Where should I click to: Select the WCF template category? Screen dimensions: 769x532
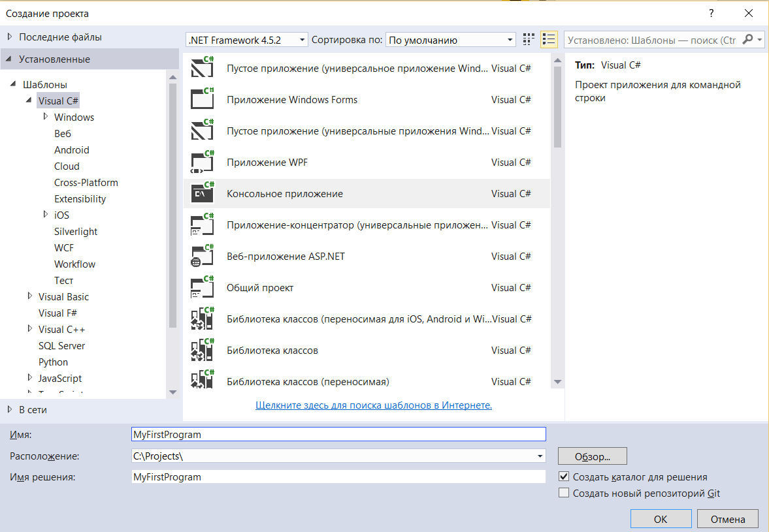tap(64, 248)
